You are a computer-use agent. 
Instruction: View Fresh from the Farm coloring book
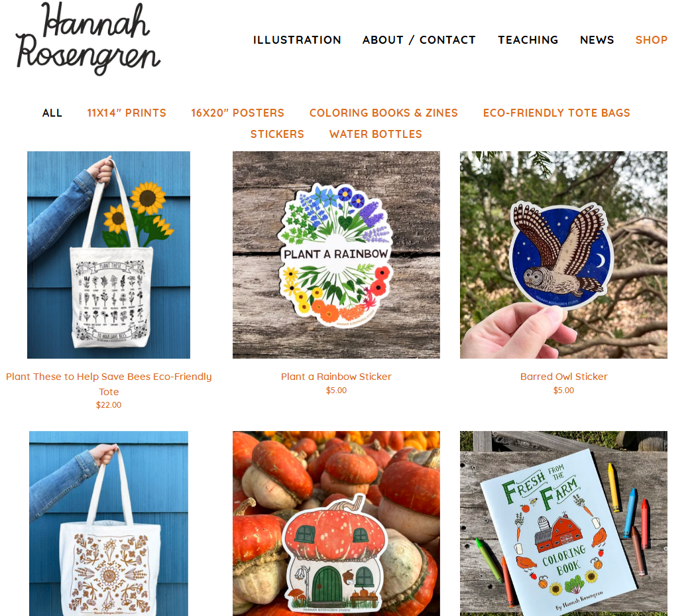[563, 524]
